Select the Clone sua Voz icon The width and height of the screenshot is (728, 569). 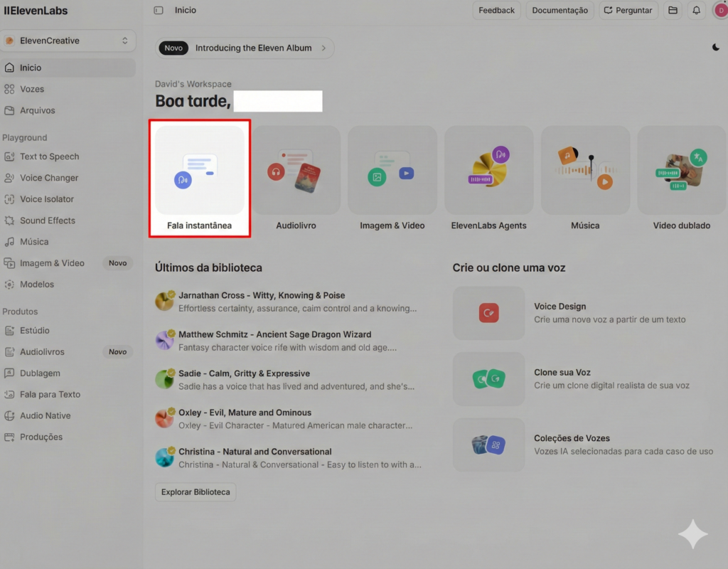[488, 379]
